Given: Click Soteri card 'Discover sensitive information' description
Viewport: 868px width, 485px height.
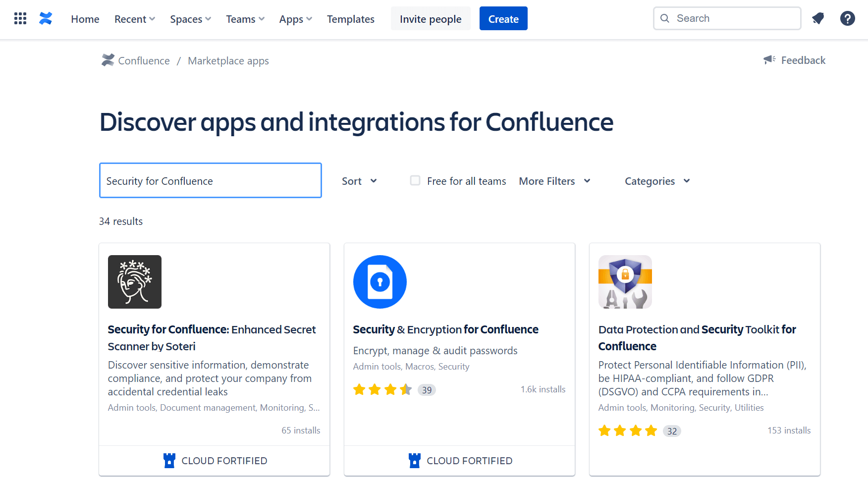Looking at the screenshot, I should tap(210, 378).
